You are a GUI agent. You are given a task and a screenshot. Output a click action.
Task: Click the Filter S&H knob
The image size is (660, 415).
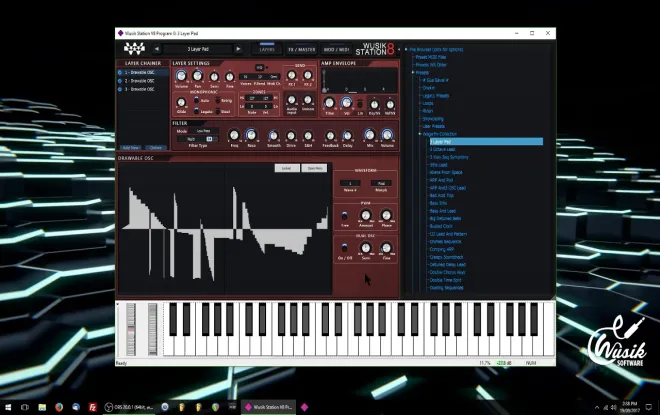tap(308, 136)
